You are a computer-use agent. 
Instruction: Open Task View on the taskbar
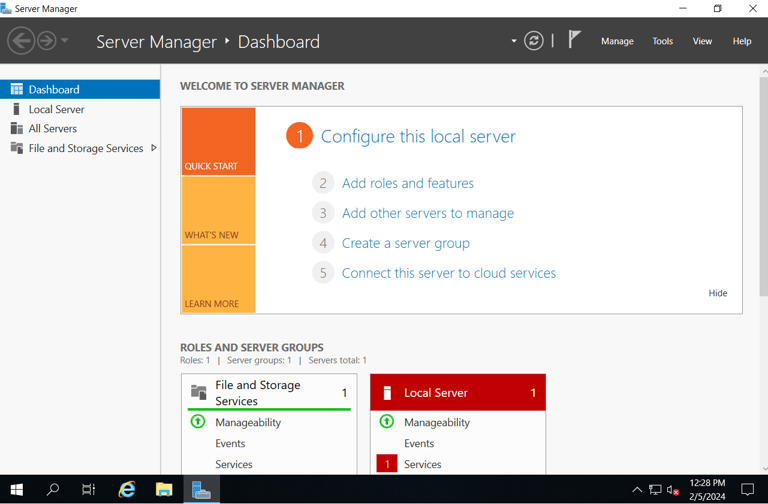tap(89, 489)
